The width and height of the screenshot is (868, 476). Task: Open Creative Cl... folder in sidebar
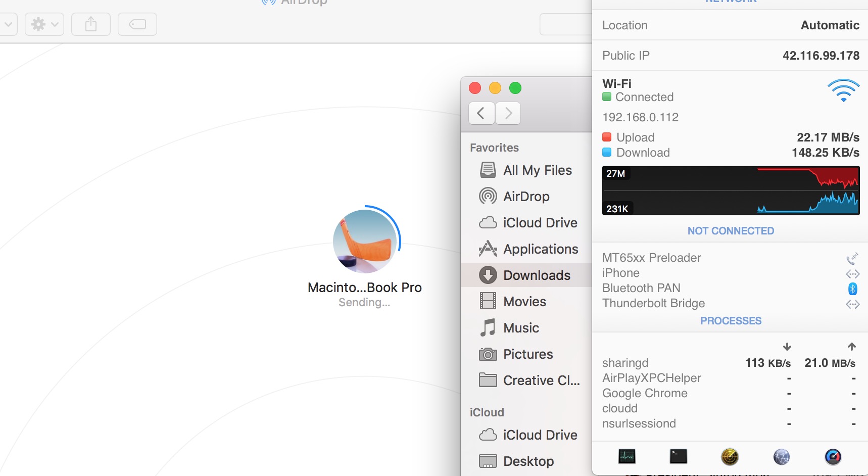click(526, 380)
